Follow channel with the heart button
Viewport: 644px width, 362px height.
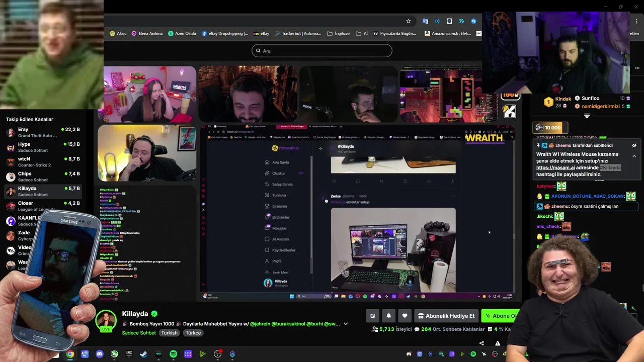click(x=405, y=316)
